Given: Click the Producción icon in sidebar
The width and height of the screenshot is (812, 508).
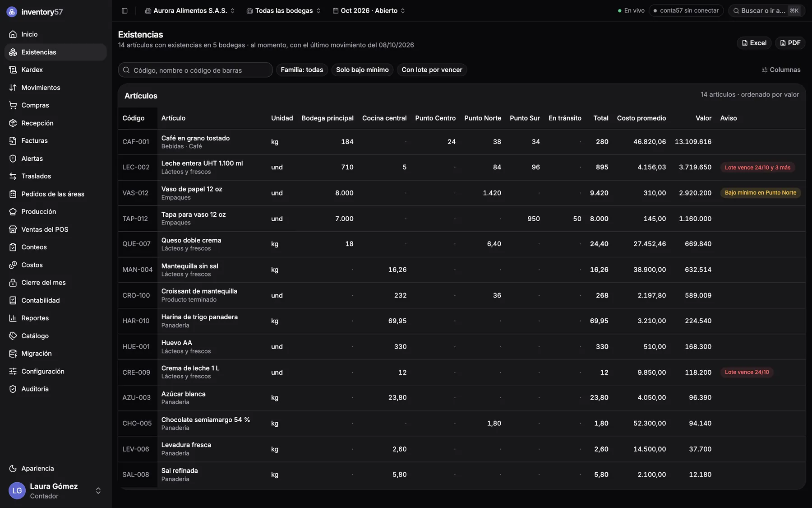Looking at the screenshot, I should coord(13,212).
